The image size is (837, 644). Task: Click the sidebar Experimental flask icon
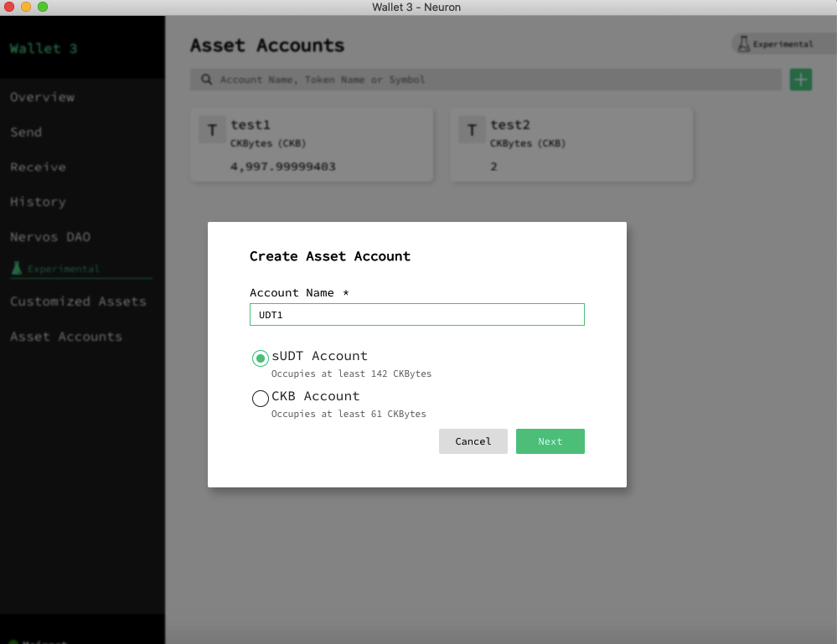(x=16, y=269)
